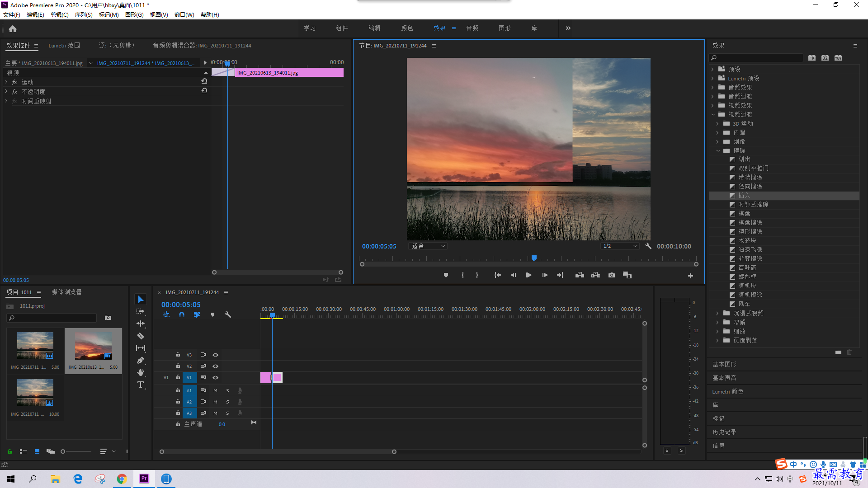Expand the 不透明度 effect properties
The height and width of the screenshot is (488, 868).
click(6, 91)
